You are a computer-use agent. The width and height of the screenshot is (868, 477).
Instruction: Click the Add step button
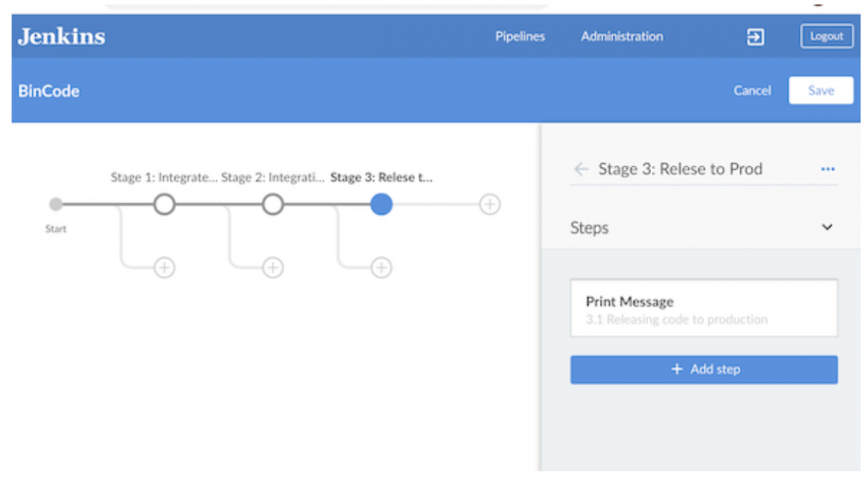pos(704,369)
